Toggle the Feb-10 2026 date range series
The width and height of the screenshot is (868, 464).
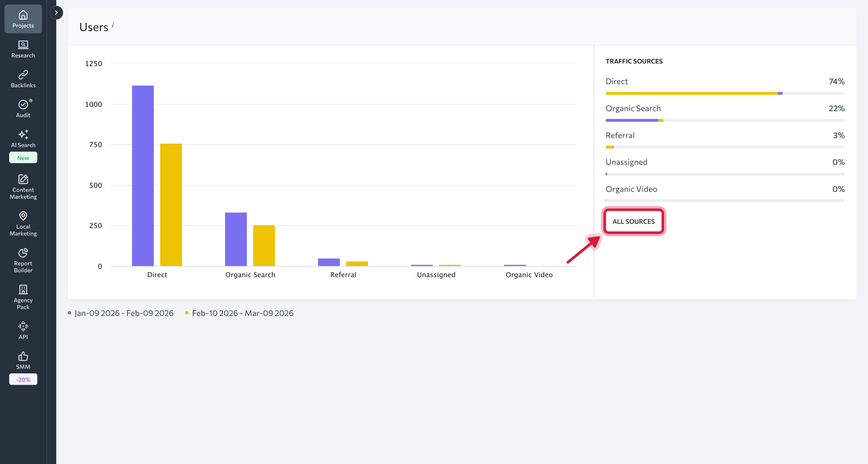click(243, 313)
